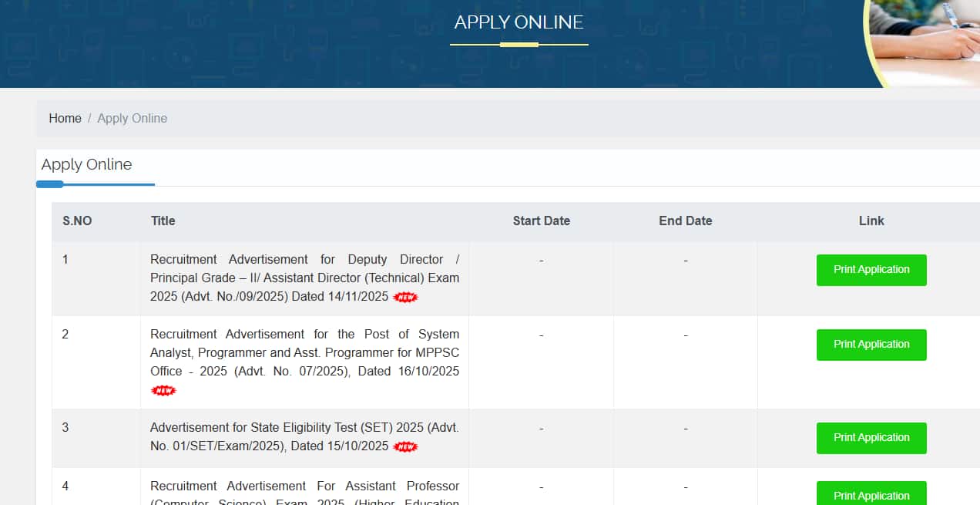Print Application for State Eligibility Test
Screen dimensions: 980x505
tap(871, 438)
